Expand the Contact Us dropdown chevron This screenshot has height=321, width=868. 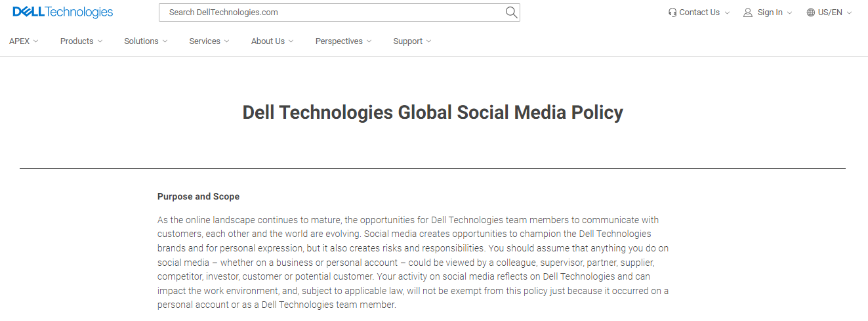(x=727, y=12)
